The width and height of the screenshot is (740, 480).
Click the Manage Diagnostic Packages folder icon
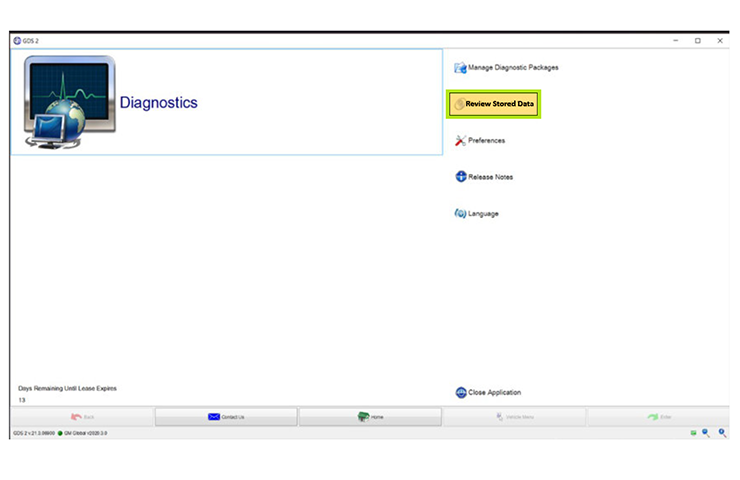pyautogui.click(x=460, y=68)
